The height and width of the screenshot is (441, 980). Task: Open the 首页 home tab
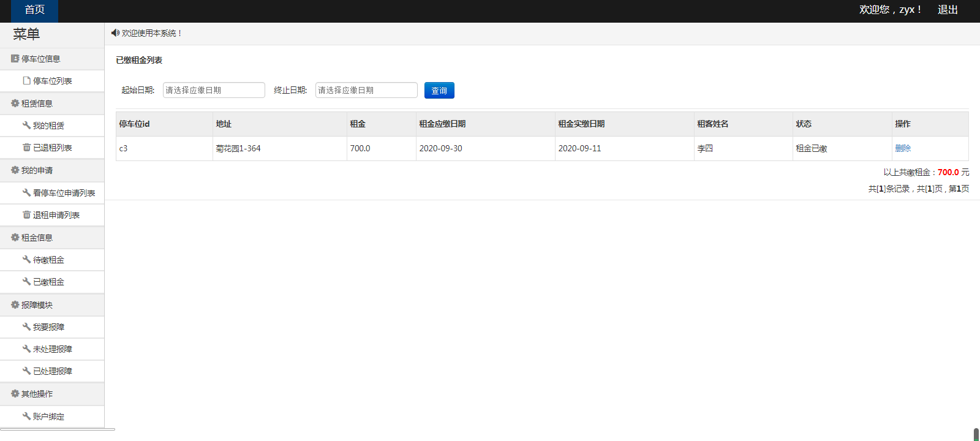pyautogui.click(x=34, y=10)
